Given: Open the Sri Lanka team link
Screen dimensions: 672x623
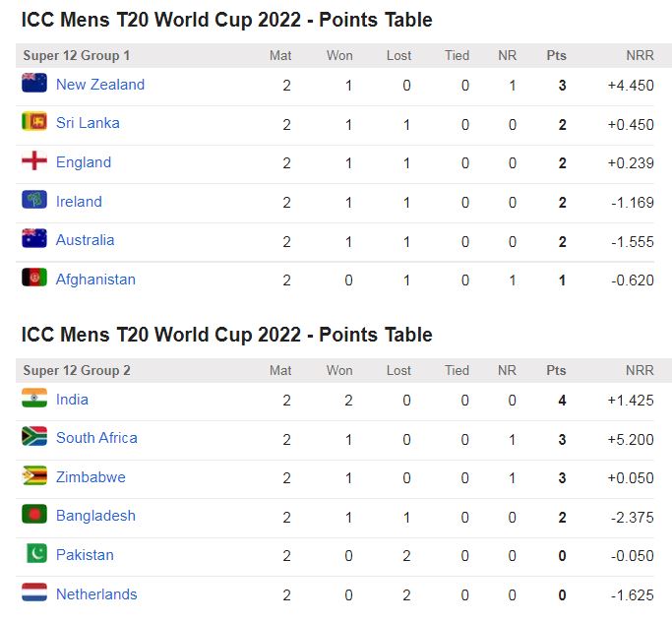Looking at the screenshot, I should coord(88,123).
